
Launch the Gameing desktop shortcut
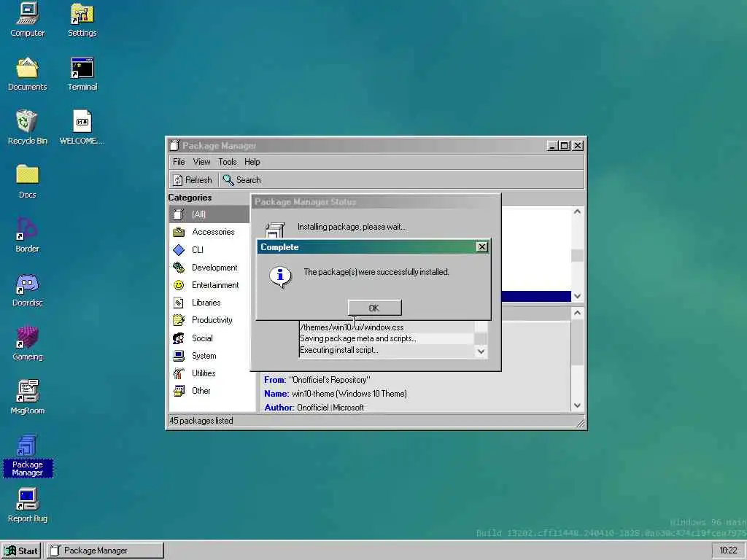click(x=27, y=343)
